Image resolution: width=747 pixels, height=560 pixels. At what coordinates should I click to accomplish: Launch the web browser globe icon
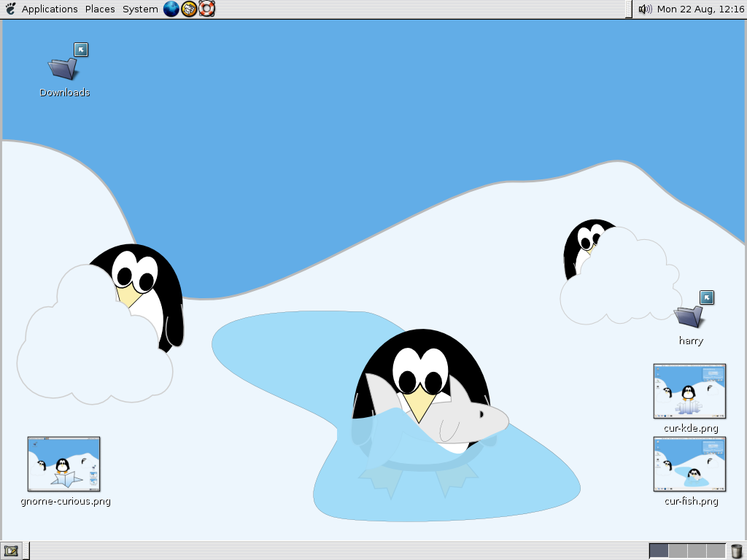tap(171, 9)
